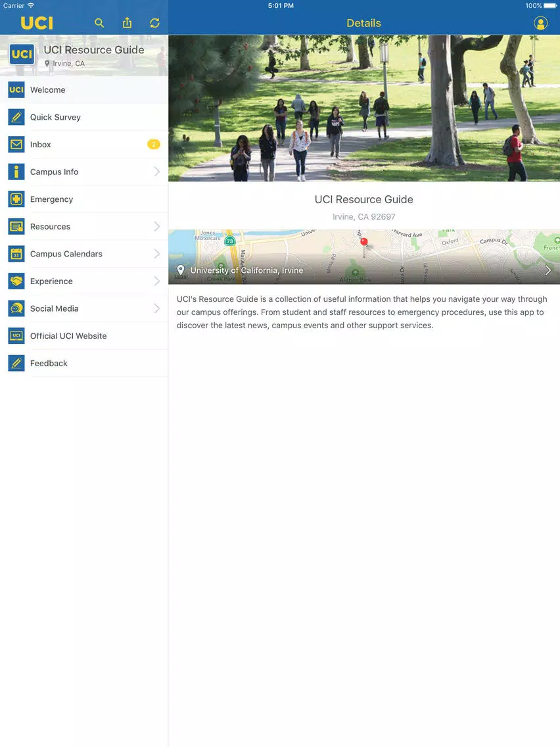Expand the Campus Info chevron
The image size is (560, 747).
click(x=157, y=172)
